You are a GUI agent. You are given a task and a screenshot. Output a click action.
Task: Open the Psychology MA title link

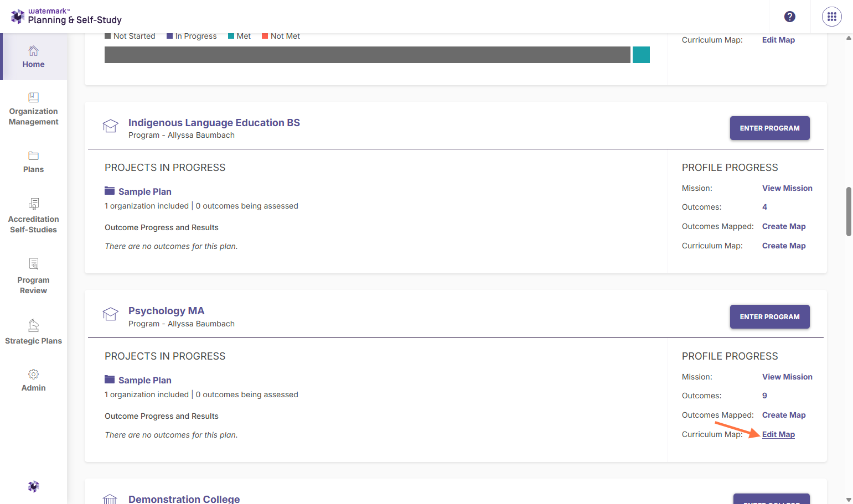pyautogui.click(x=166, y=311)
